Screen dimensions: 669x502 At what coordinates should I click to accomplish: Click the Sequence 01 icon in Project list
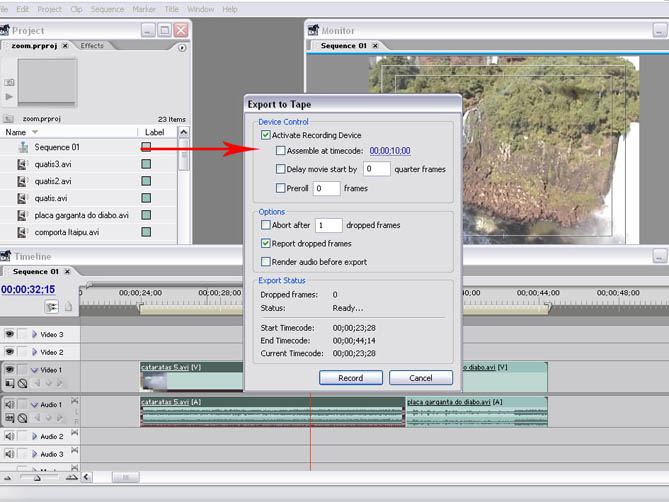(x=21, y=147)
